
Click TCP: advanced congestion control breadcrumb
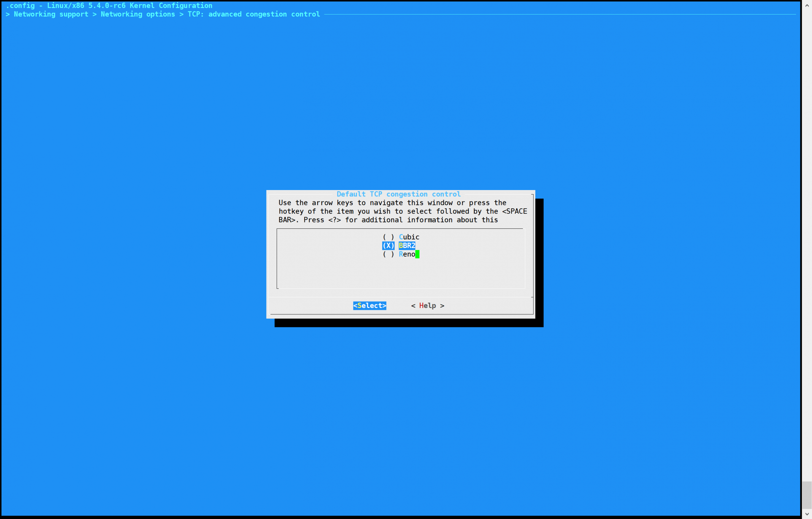[x=253, y=14]
